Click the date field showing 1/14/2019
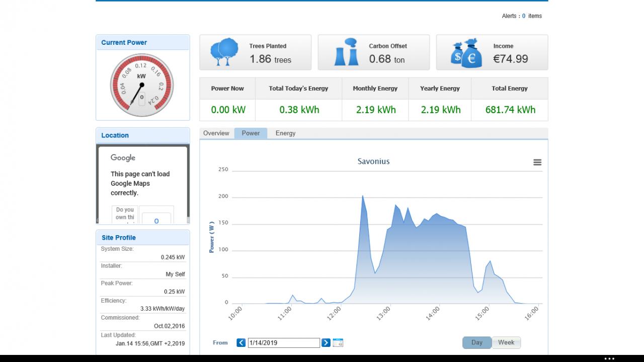The width and height of the screenshot is (644, 362). click(284, 343)
